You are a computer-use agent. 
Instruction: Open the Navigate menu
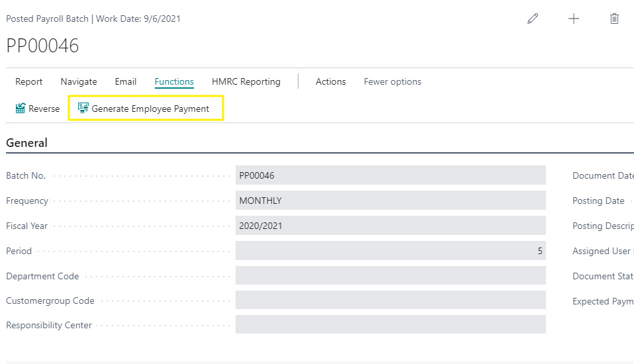79,81
